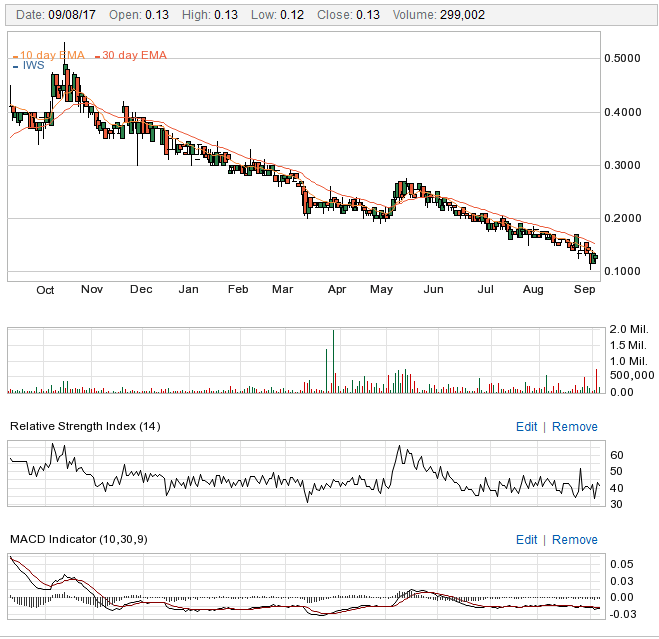This screenshot has height=639, width=659.
Task: Click the 1.0 Mil. volume axis label
Action: (629, 361)
